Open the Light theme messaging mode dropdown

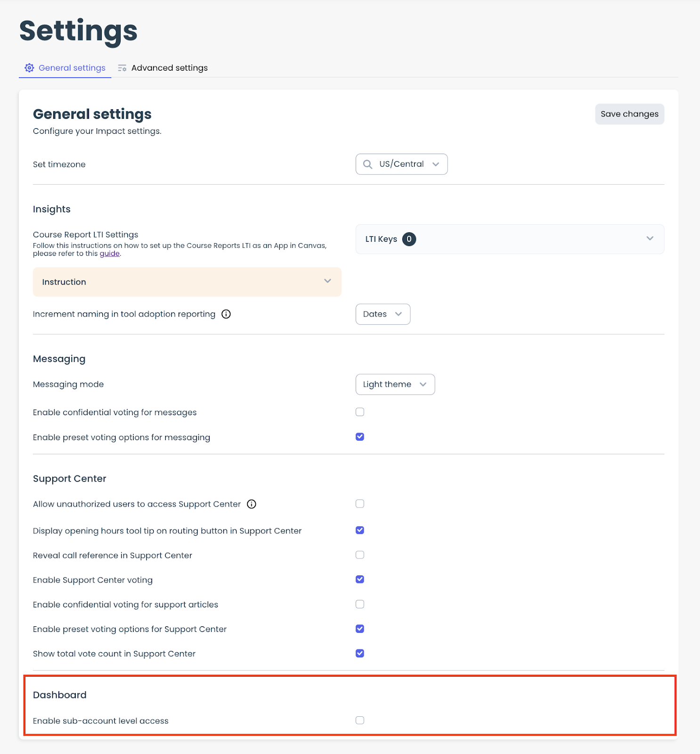(395, 385)
